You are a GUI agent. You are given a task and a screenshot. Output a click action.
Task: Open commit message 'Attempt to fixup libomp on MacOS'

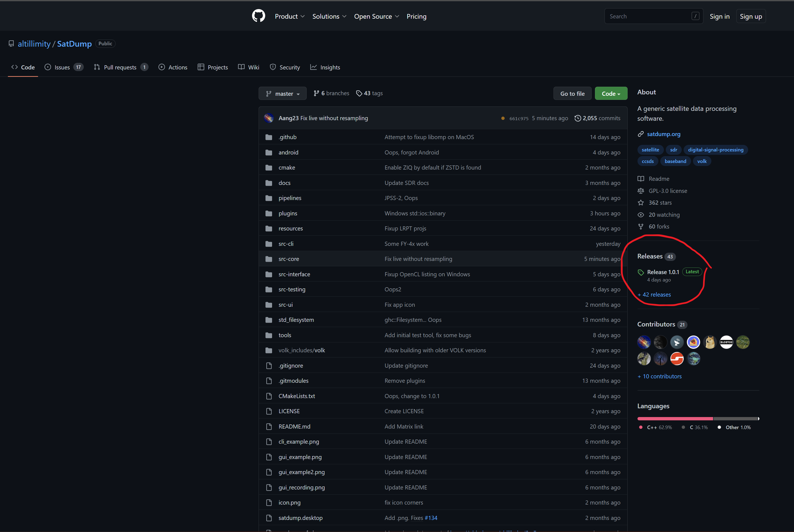pos(429,137)
